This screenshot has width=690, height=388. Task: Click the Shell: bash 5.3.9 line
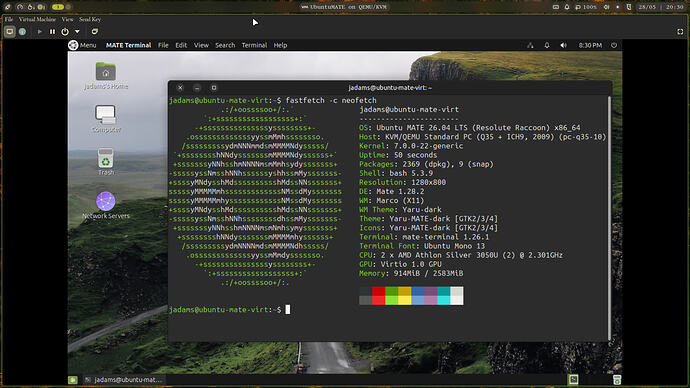tap(396, 173)
